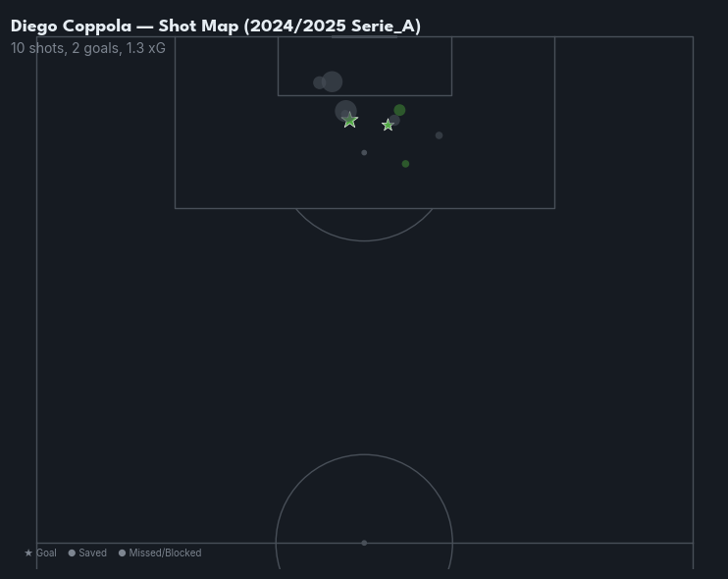
Task: Click the Goal star icon in legend
Action: [x=28, y=553]
